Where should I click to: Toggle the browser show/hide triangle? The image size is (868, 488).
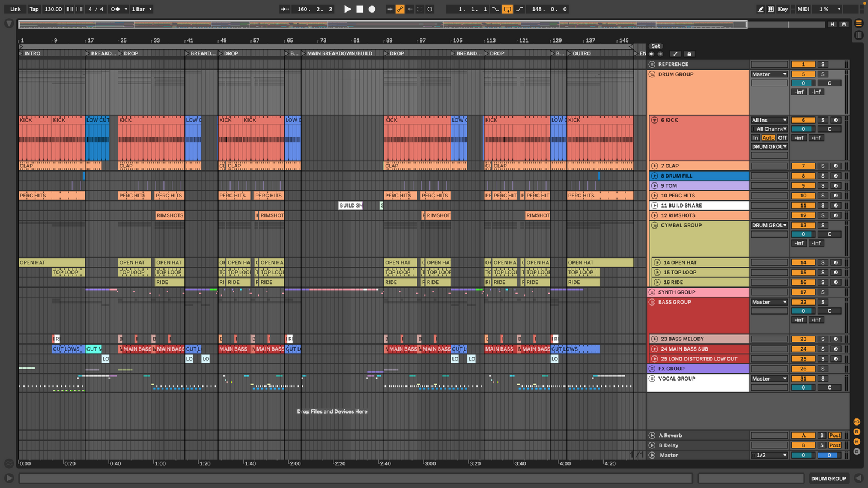coord(9,24)
